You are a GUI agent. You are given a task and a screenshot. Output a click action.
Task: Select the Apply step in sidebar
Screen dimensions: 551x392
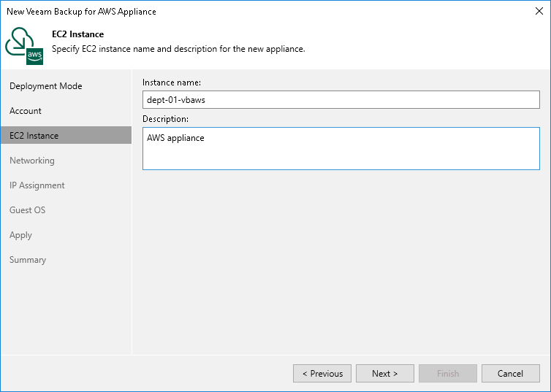(x=21, y=235)
